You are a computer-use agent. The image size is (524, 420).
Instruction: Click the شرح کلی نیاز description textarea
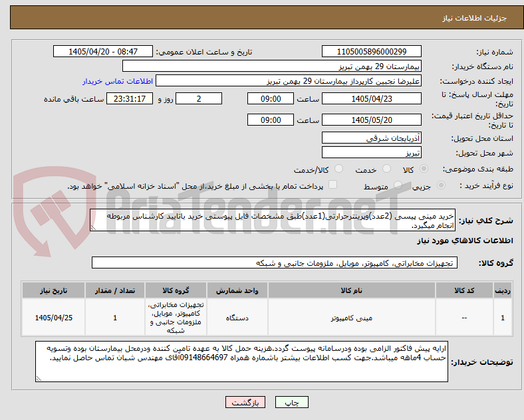point(273,221)
